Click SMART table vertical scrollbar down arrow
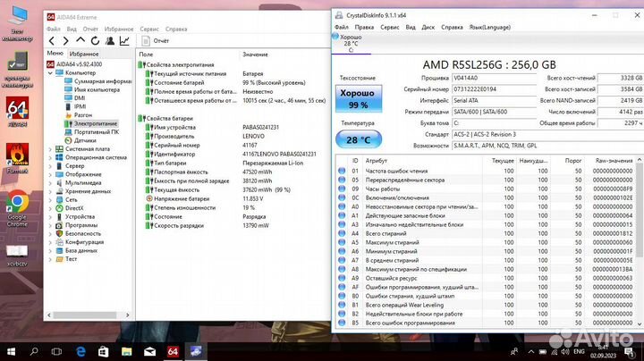This screenshot has height=361, width=644. 640,324
